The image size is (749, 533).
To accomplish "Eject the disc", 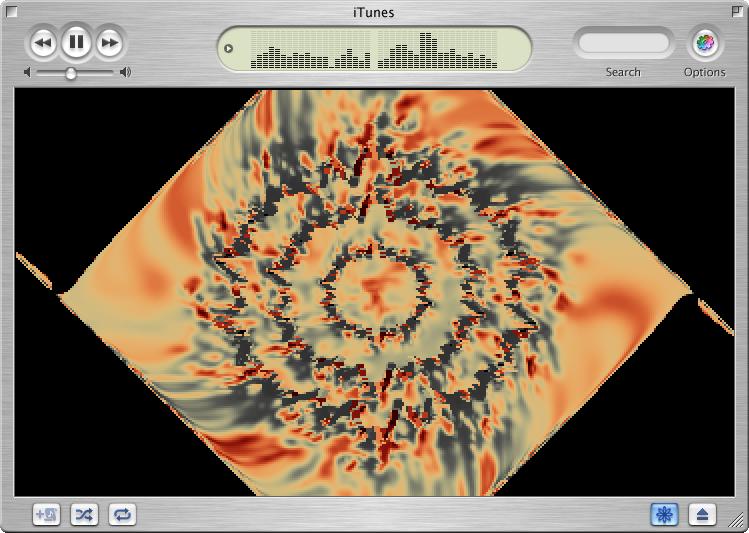I will [702, 514].
